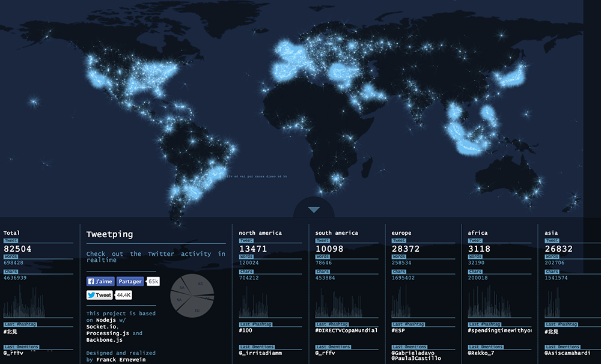Click the europe column heading
The height and width of the screenshot is (364, 601).
point(401,233)
